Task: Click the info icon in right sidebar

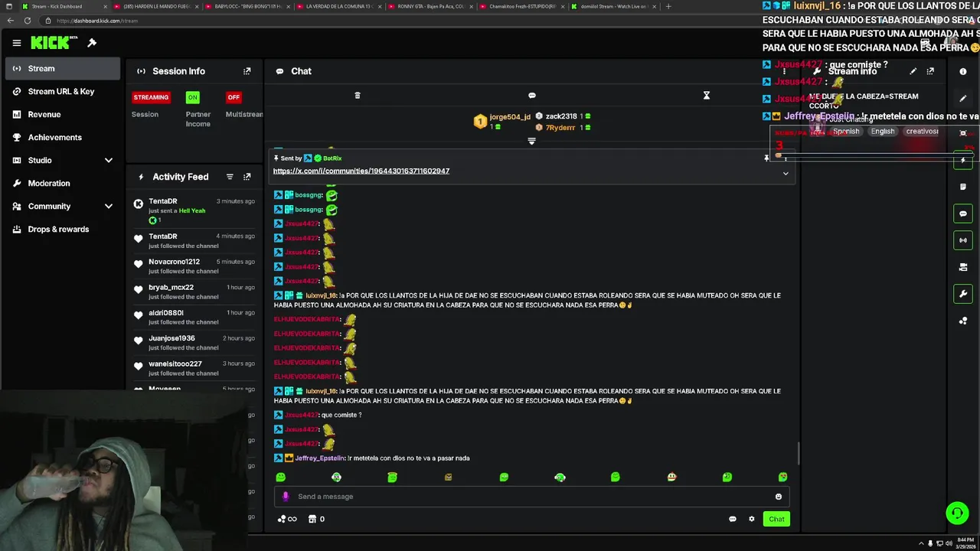Action: [963, 71]
